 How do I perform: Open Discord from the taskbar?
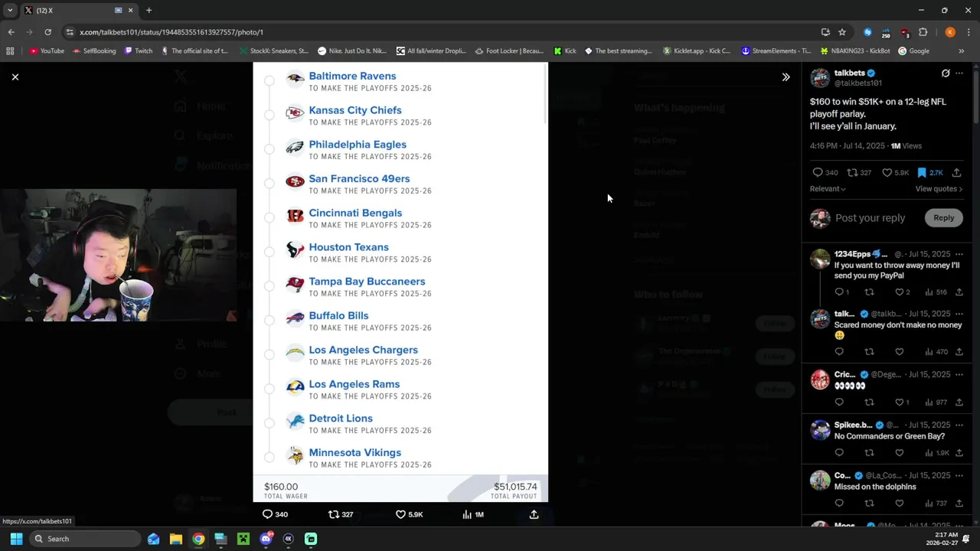(x=266, y=539)
